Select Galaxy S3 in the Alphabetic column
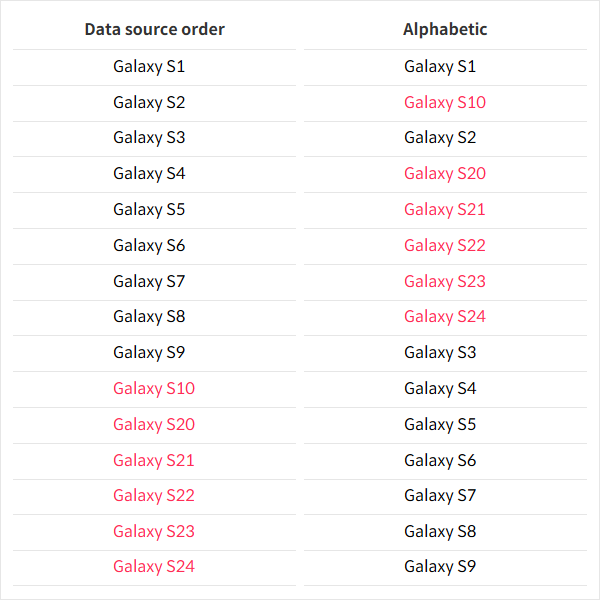600x600 pixels. 440,352
